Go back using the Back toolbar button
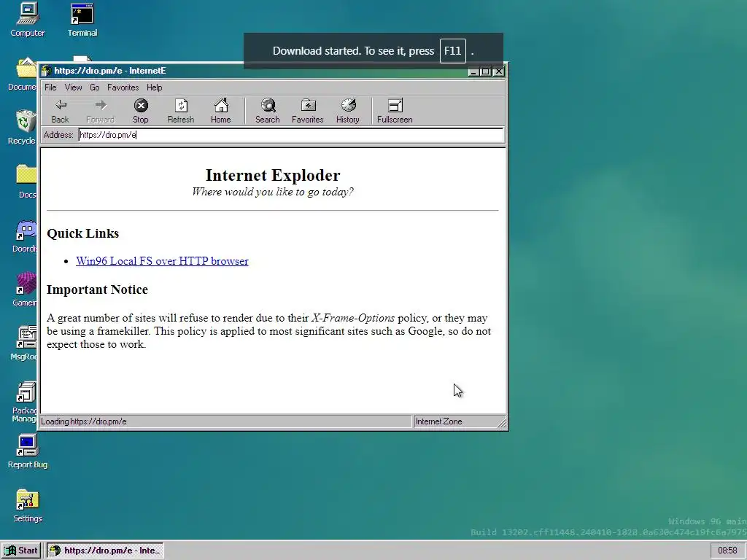The image size is (747, 560). click(61, 111)
